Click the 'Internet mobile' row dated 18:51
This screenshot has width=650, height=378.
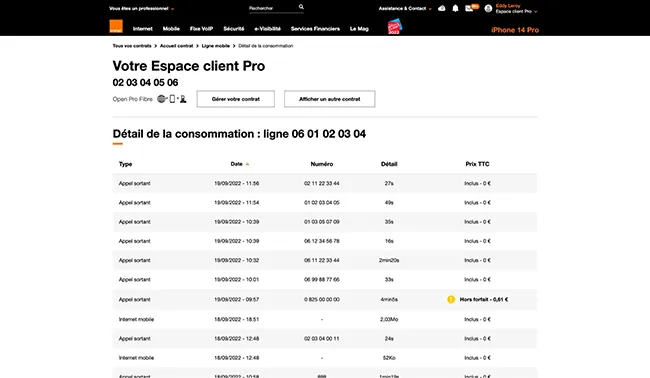pos(325,319)
